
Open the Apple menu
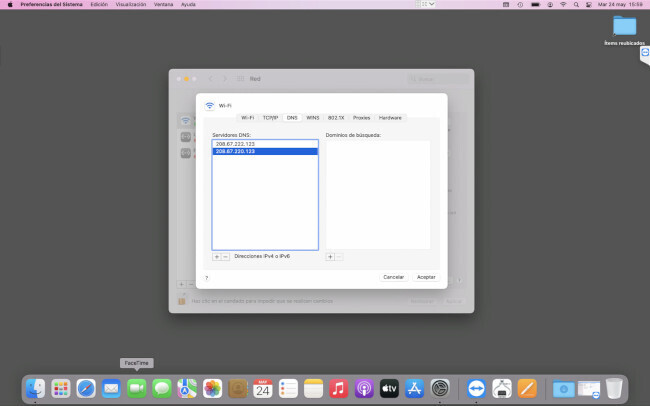pyautogui.click(x=10, y=4)
